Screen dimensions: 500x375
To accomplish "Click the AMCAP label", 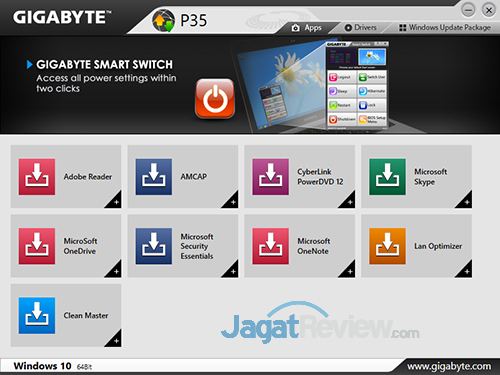I will [194, 177].
